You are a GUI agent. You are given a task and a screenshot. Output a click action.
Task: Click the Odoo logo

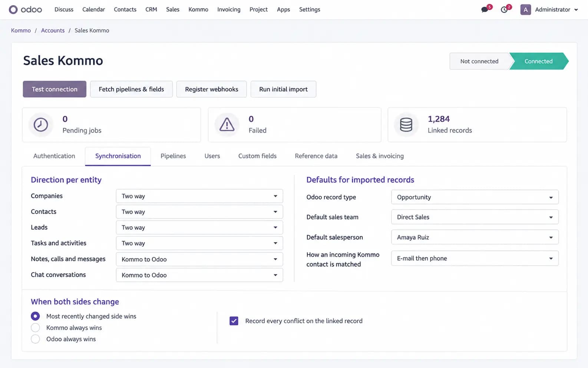point(25,9)
